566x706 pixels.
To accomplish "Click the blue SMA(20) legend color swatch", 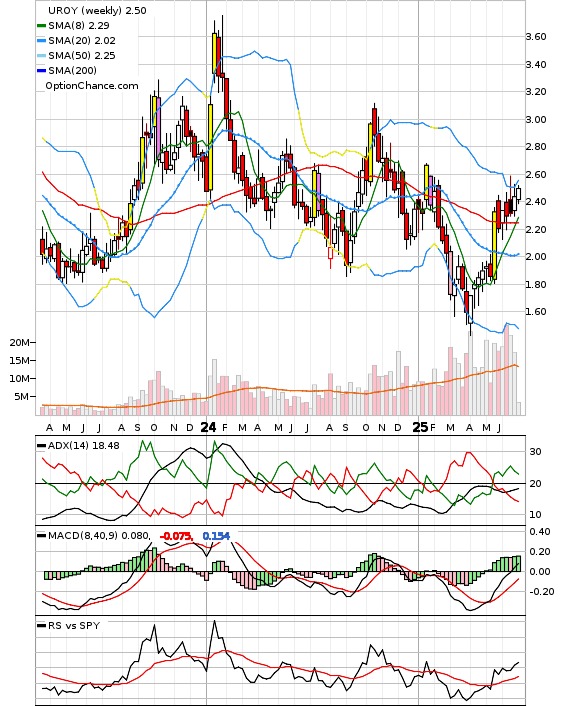I will tap(41, 41).
